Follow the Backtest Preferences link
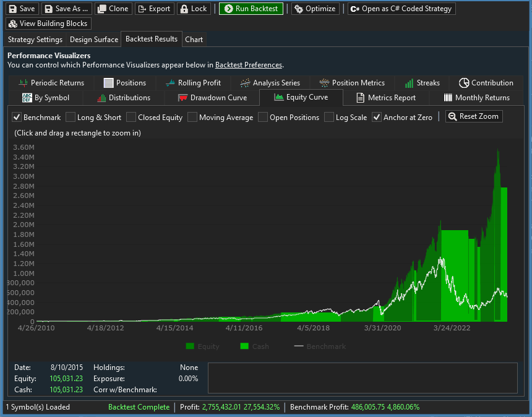Screen dimensions: 532x417 pos(248,65)
